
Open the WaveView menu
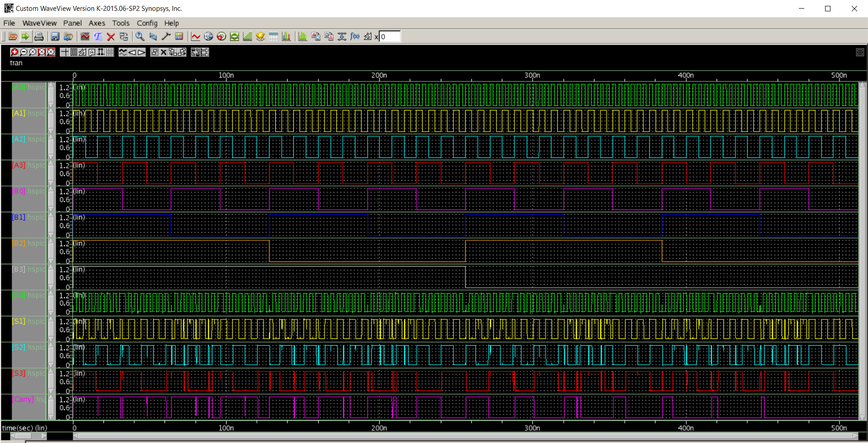click(39, 23)
